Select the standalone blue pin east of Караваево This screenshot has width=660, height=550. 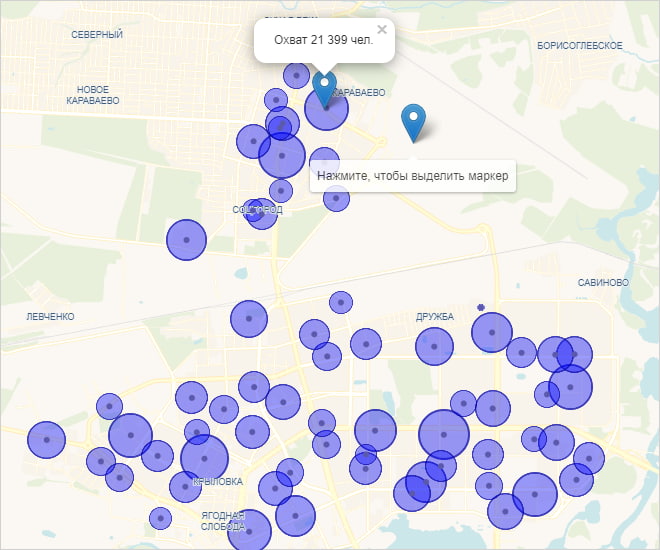[413, 123]
